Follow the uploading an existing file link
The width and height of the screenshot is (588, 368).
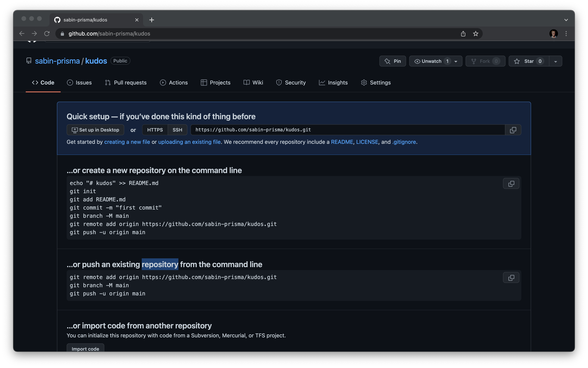point(189,142)
